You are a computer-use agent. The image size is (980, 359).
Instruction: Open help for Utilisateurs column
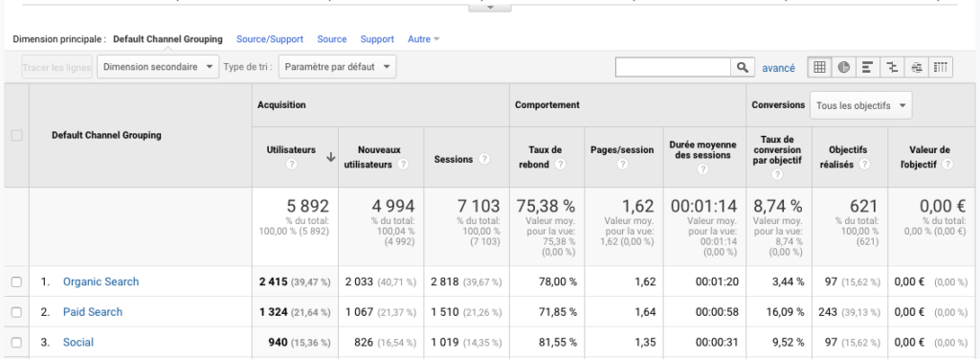[x=291, y=165]
